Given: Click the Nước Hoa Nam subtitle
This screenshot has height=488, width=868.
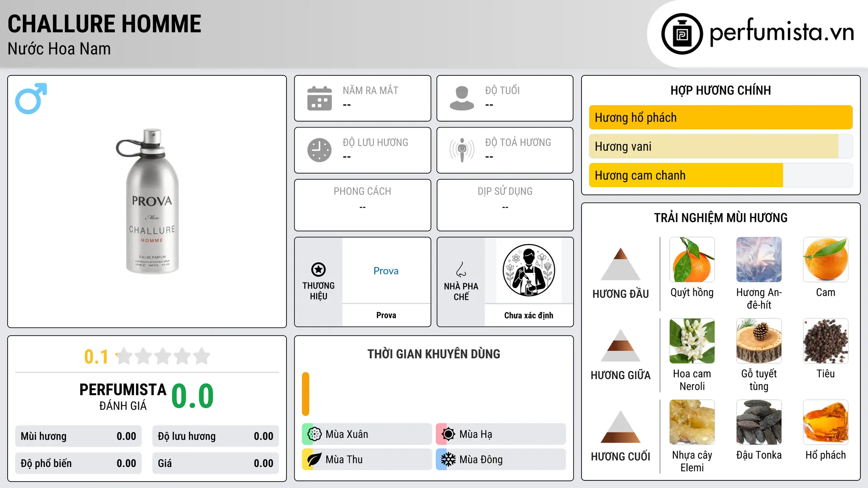Looking at the screenshot, I should tap(59, 49).
